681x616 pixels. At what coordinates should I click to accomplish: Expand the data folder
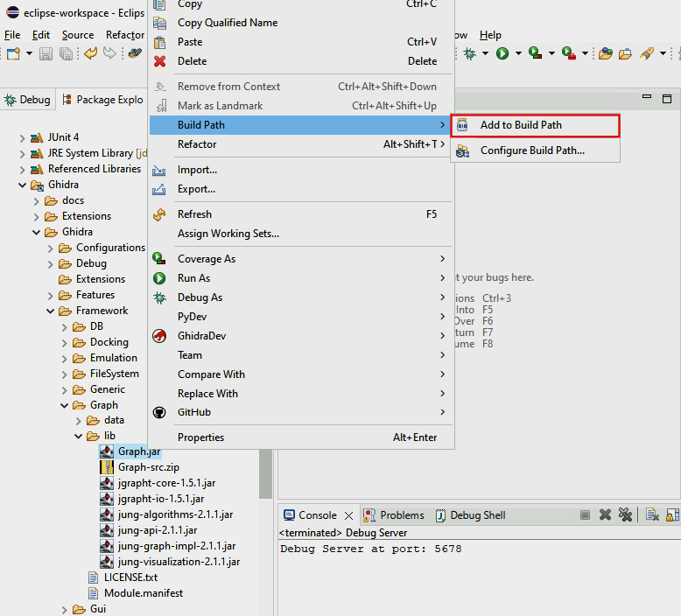(x=78, y=421)
